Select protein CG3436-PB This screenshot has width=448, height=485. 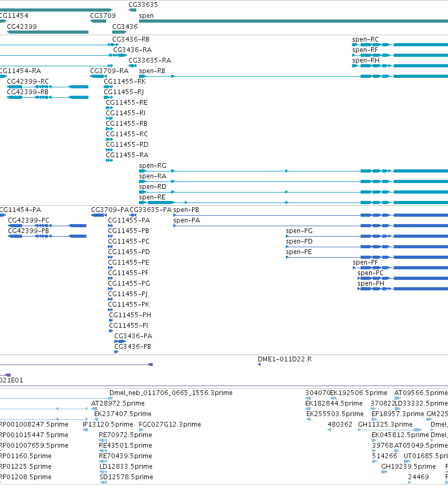pyautogui.click(x=133, y=347)
